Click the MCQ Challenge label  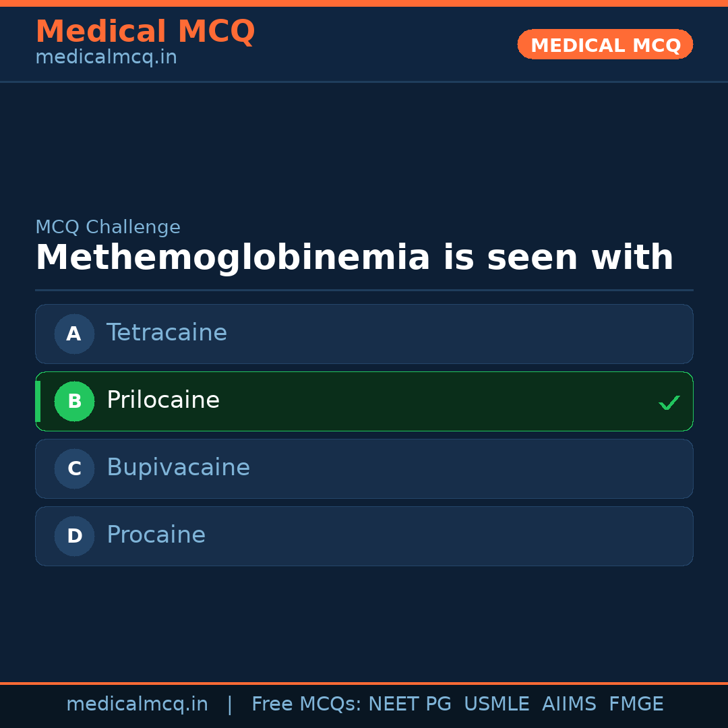coord(108,227)
